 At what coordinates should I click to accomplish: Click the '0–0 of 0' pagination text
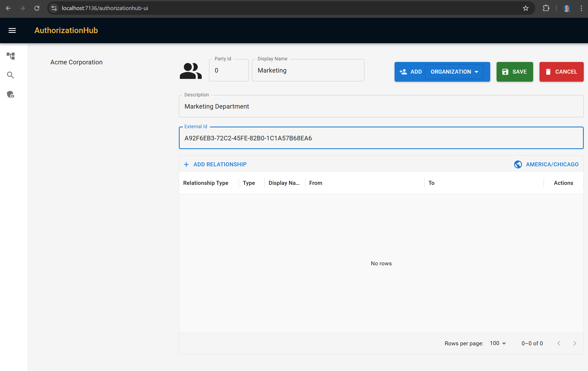[x=532, y=343]
